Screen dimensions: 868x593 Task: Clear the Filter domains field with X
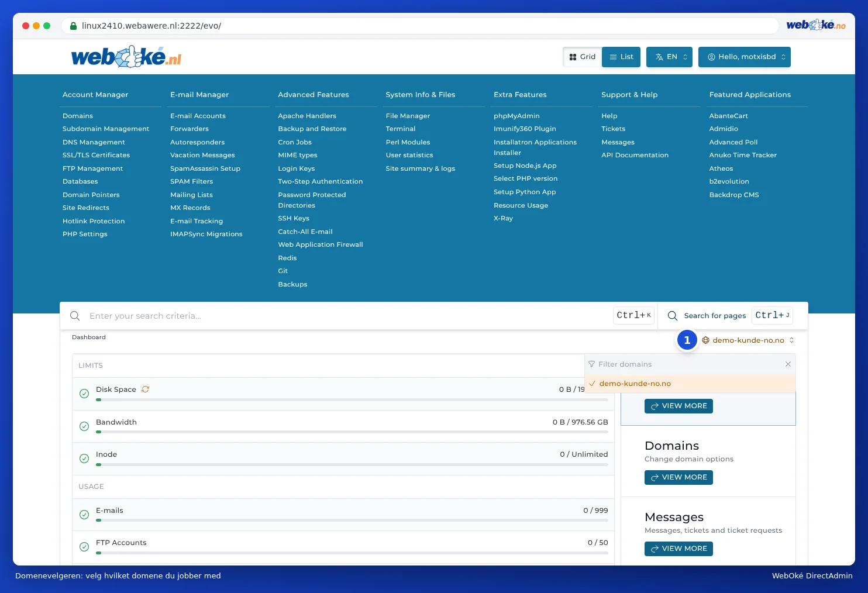coord(788,364)
